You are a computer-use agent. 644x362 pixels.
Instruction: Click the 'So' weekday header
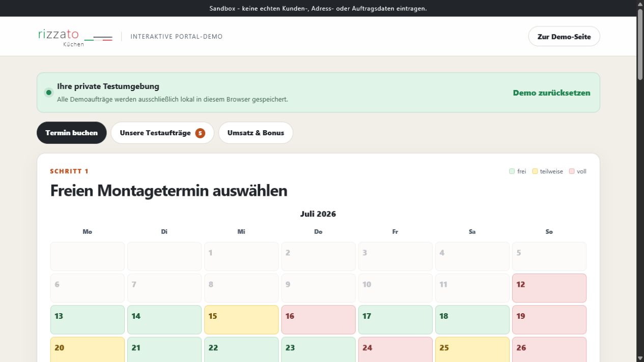coord(549,232)
